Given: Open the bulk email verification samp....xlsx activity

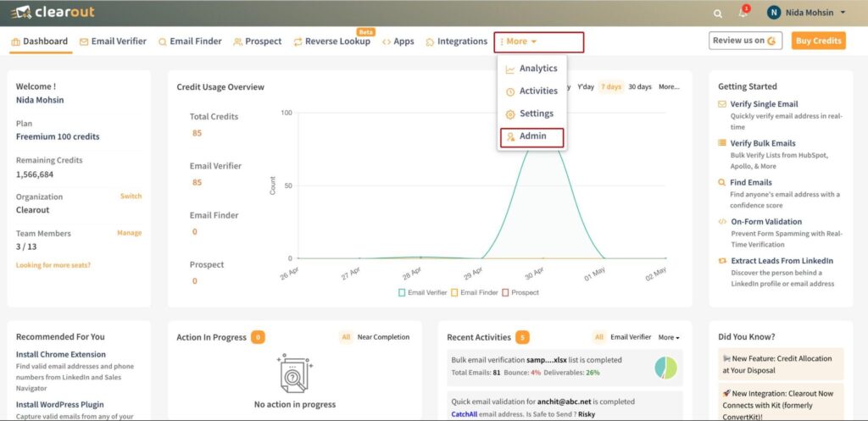Looking at the screenshot, I should click(565, 368).
